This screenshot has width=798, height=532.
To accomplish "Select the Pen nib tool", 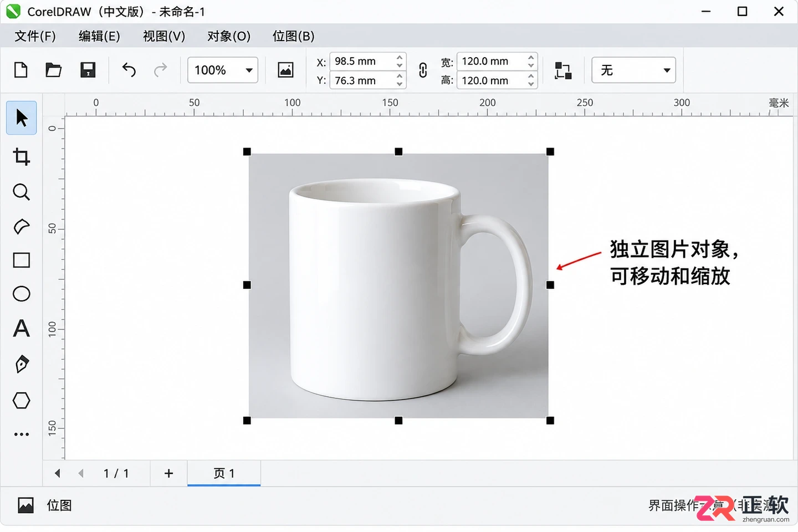I will point(22,364).
